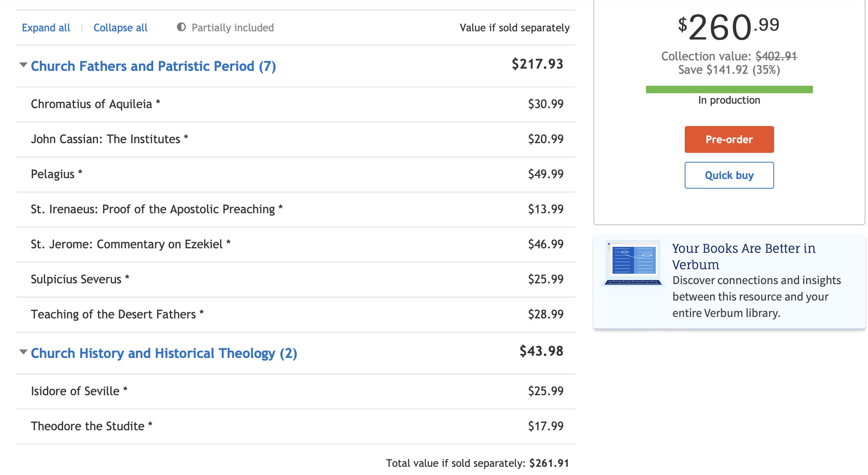Collapse Church Fathers and Patristic Period triangle
868x475 pixels.
click(x=23, y=65)
